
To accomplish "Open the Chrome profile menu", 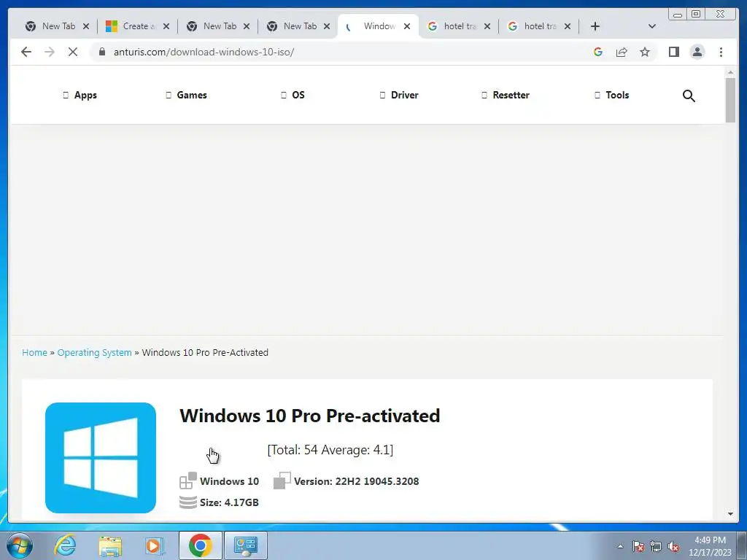I will click(697, 52).
